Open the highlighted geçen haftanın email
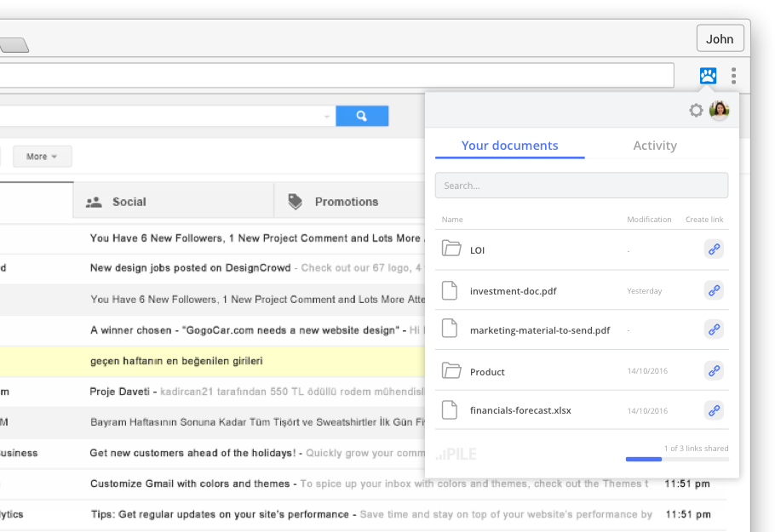The height and width of the screenshot is (532, 775). pyautogui.click(x=213, y=361)
